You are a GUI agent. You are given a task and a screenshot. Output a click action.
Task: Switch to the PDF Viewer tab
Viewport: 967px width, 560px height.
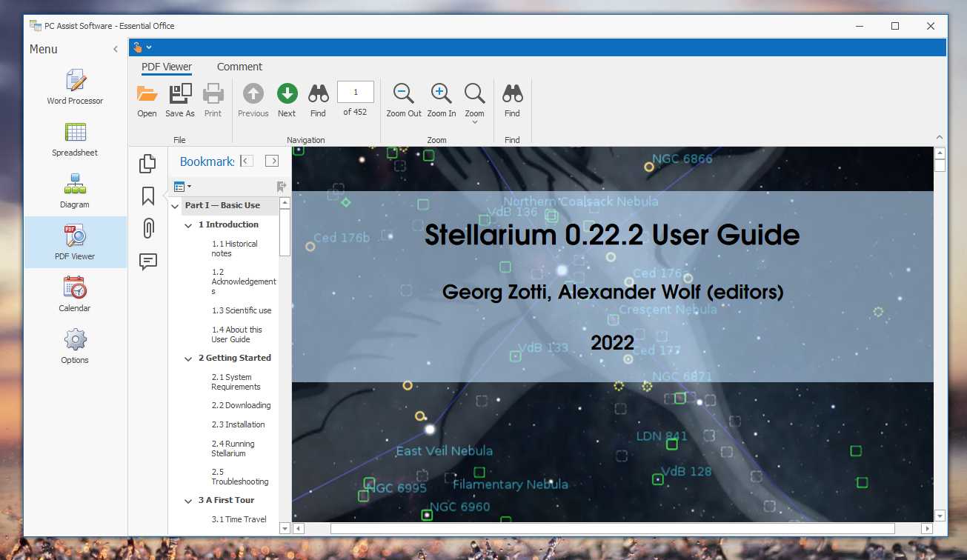tap(167, 67)
